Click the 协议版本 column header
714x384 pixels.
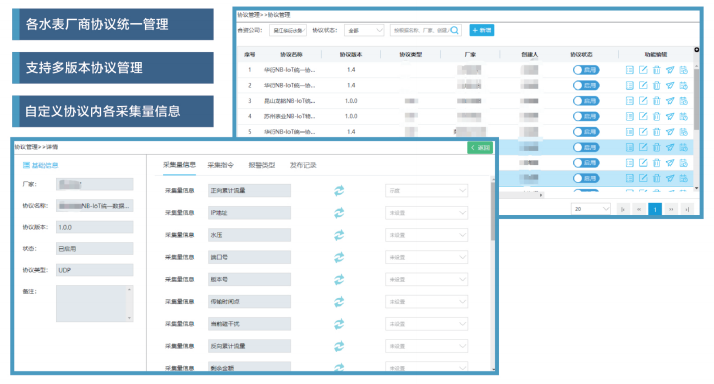(351, 55)
